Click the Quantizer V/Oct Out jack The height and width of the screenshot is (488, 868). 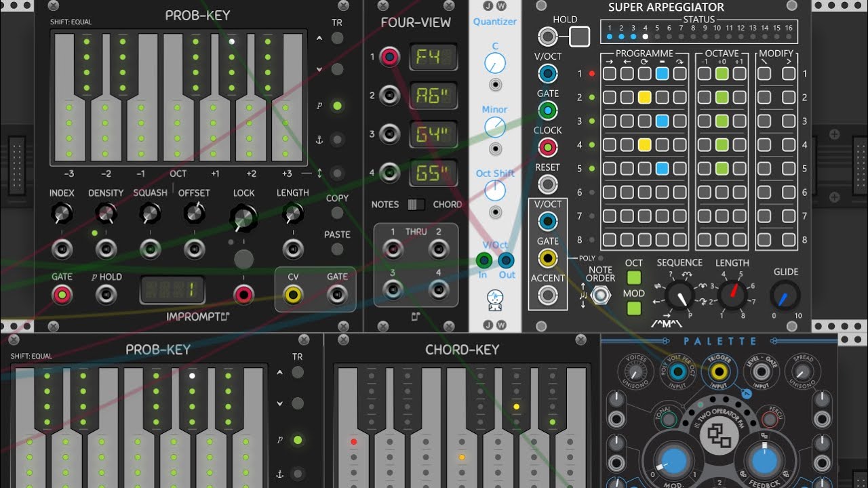[507, 260]
